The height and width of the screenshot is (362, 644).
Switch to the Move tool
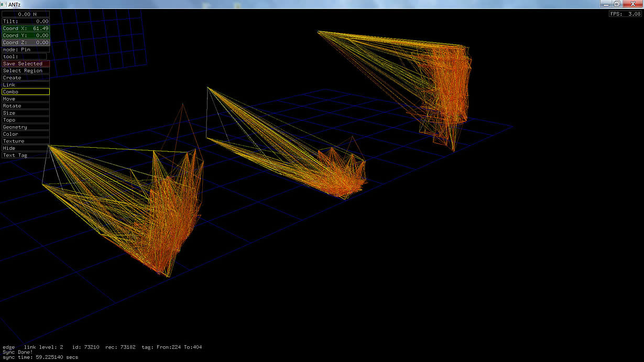coord(26,99)
